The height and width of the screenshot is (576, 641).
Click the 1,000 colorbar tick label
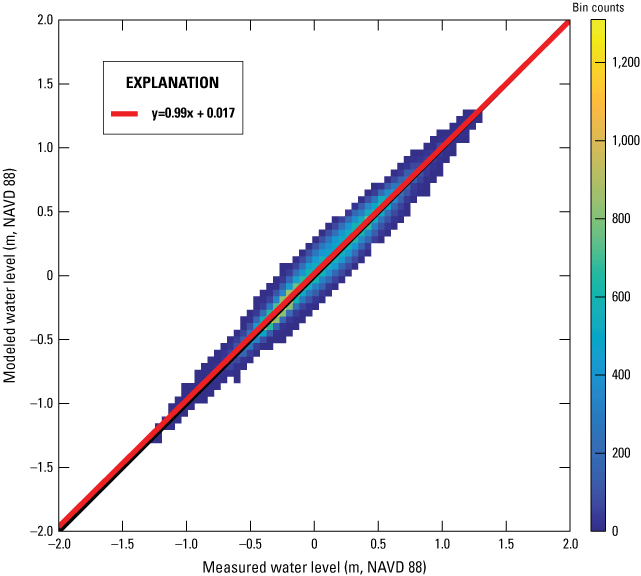tap(625, 140)
